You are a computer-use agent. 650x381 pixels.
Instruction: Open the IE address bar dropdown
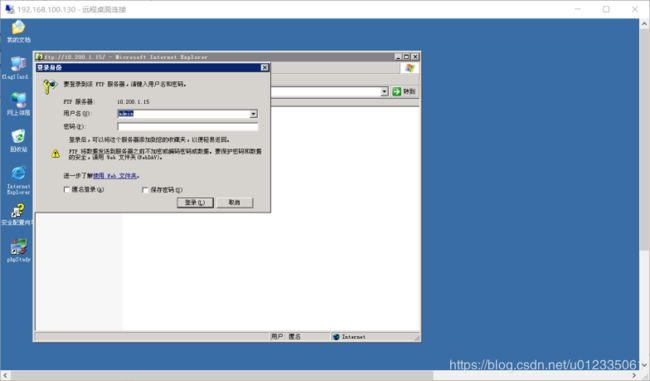click(x=384, y=91)
